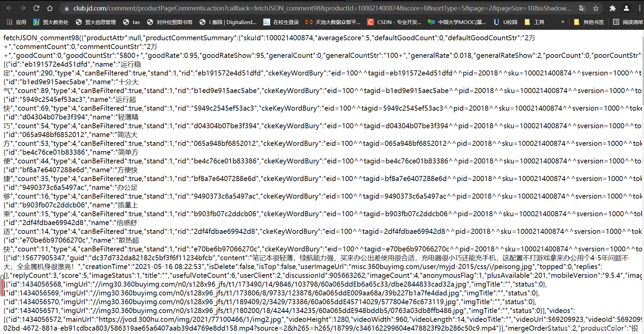Open the 对外经贸图书馆 bookmark
The height and width of the screenshot is (334, 644).
(170, 22)
